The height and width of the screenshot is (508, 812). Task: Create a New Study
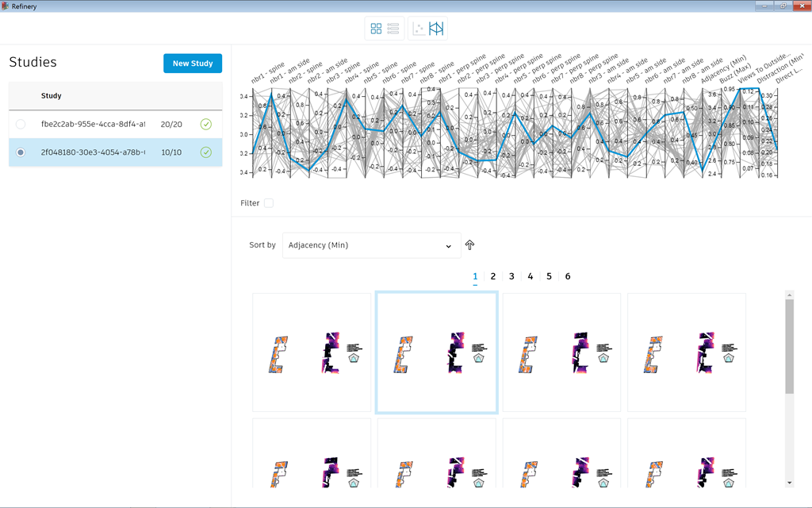(193, 63)
